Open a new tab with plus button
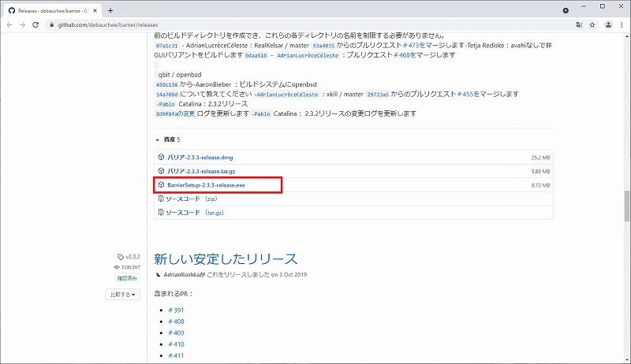The height and width of the screenshot is (364, 631). (x=110, y=10)
